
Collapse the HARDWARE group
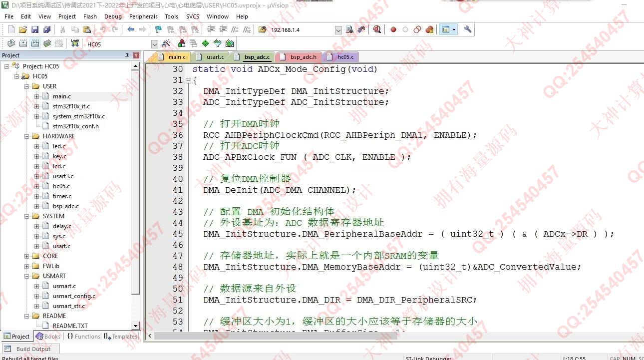click(x=27, y=136)
